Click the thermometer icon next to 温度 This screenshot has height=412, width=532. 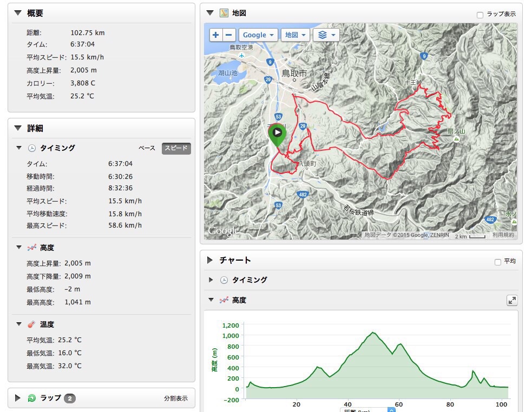click(x=32, y=324)
